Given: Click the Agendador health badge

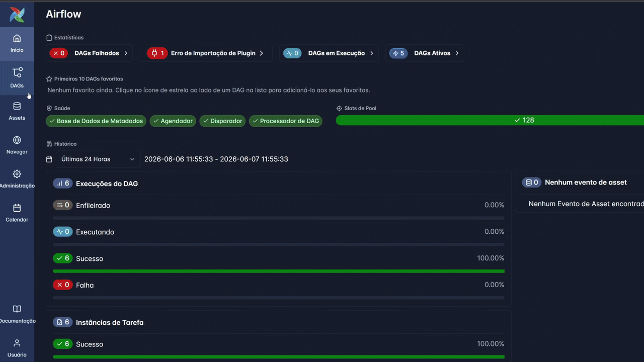Looking at the screenshot, I should (173, 121).
